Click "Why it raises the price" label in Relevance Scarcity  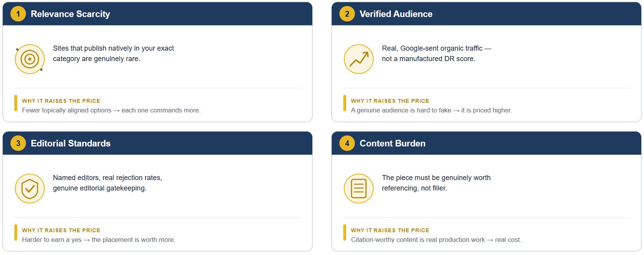[x=61, y=101]
